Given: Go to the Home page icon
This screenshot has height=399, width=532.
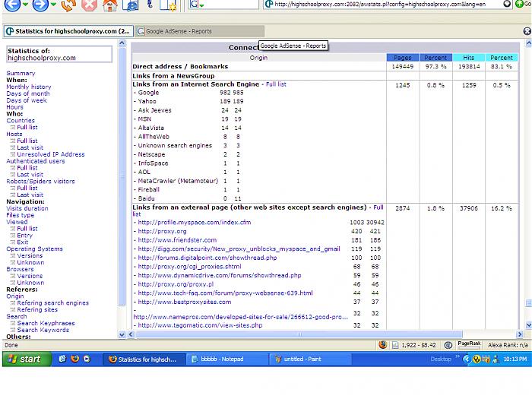Looking at the screenshot, I should coord(109,5).
